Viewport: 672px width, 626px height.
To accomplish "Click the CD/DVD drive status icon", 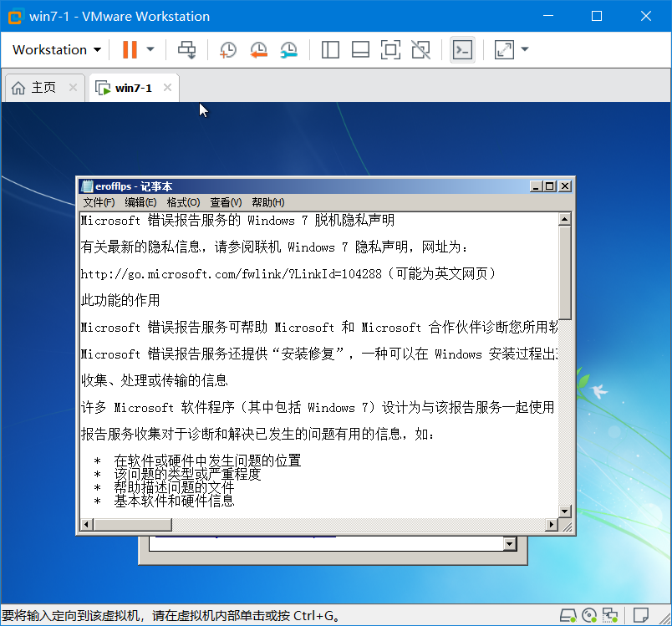I will pos(589,616).
